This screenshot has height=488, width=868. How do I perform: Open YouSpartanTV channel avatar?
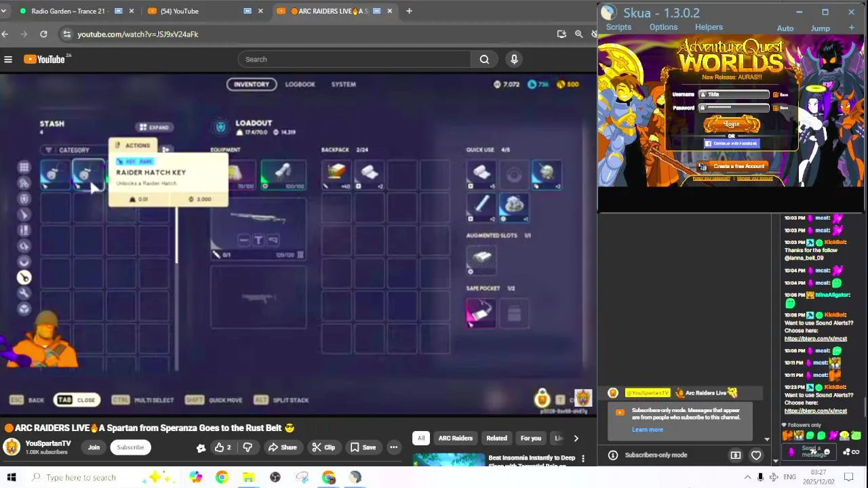12,447
